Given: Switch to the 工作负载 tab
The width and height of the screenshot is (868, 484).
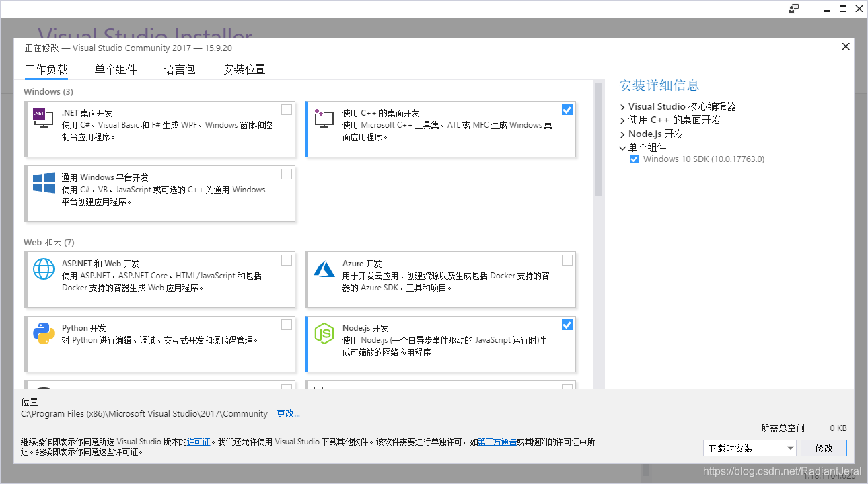Looking at the screenshot, I should [x=46, y=69].
